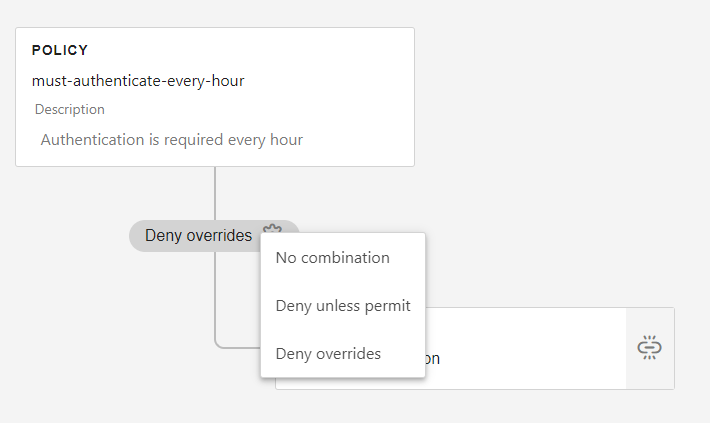The image size is (710, 423).
Task: Pick Deny overrides in the dropdown list
Action: coord(328,353)
